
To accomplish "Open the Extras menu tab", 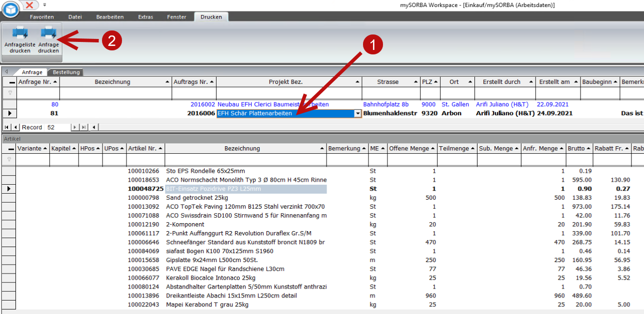I will (x=145, y=16).
